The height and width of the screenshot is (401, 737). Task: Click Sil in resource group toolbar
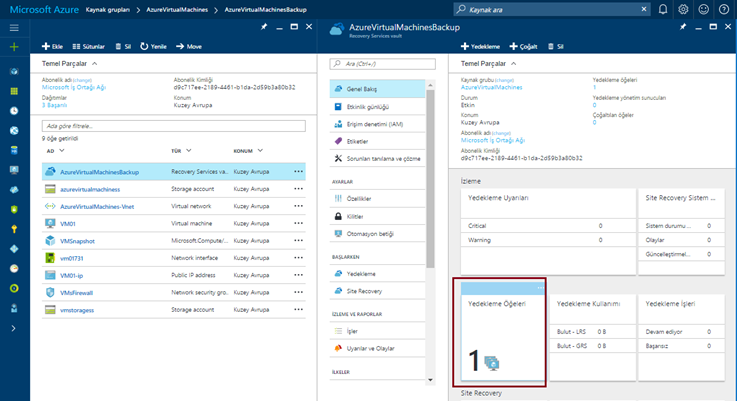point(123,47)
